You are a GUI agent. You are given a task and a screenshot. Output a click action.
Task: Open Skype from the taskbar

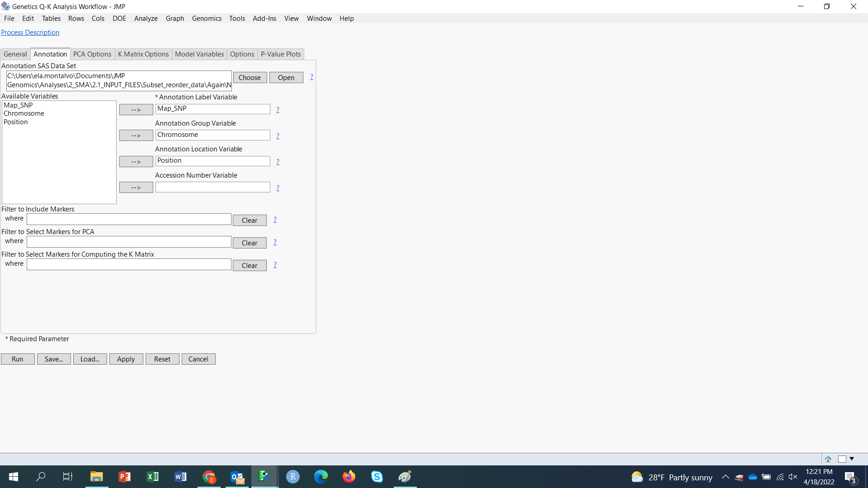pyautogui.click(x=377, y=477)
